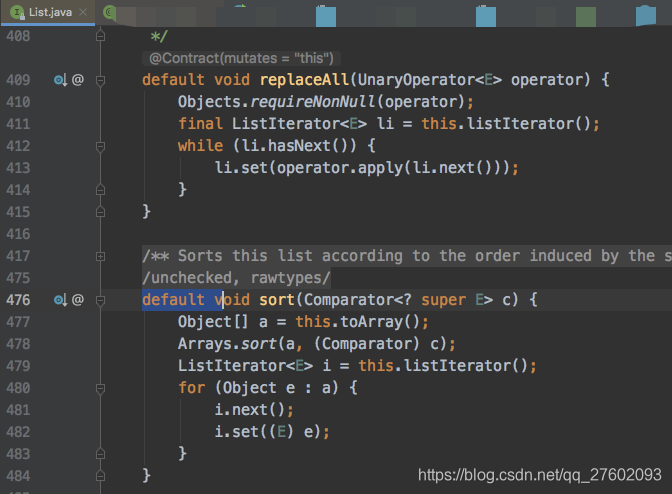Click the replaceAll method name
The height and width of the screenshot is (494, 672).
(x=305, y=80)
